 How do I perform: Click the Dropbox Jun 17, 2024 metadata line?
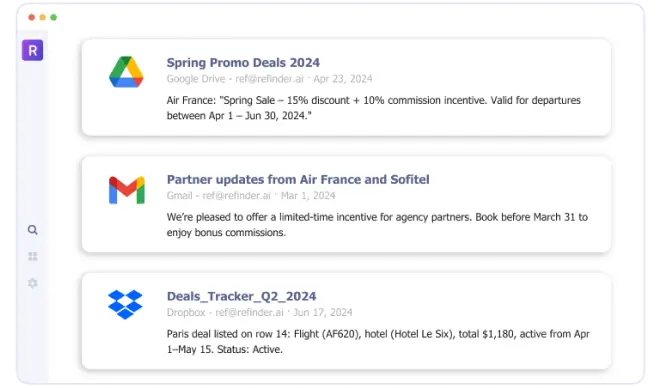(x=259, y=312)
